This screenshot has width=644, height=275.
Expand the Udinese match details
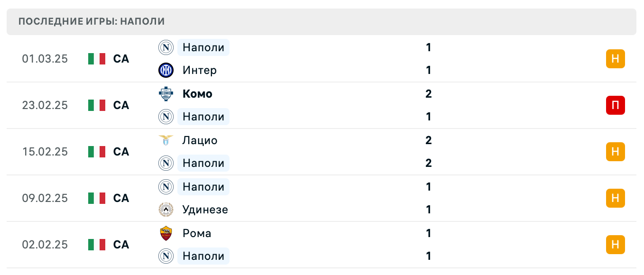click(x=322, y=198)
